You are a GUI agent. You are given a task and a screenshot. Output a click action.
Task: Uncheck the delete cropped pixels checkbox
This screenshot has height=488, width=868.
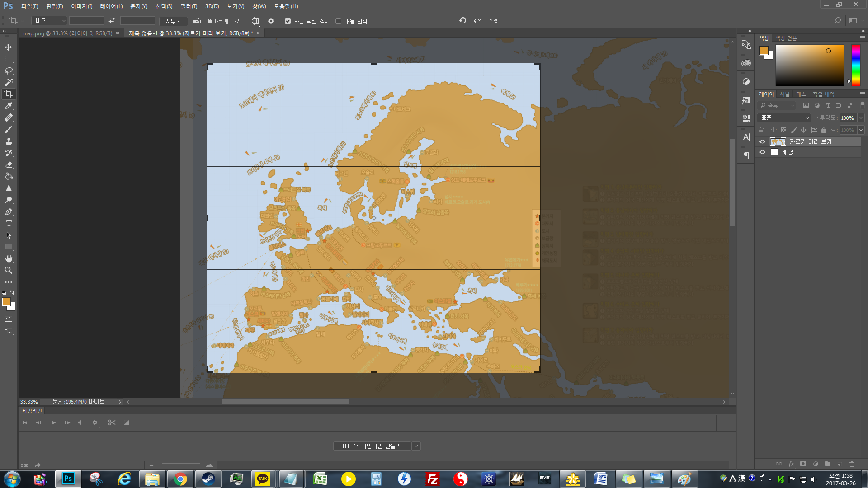[x=288, y=21]
